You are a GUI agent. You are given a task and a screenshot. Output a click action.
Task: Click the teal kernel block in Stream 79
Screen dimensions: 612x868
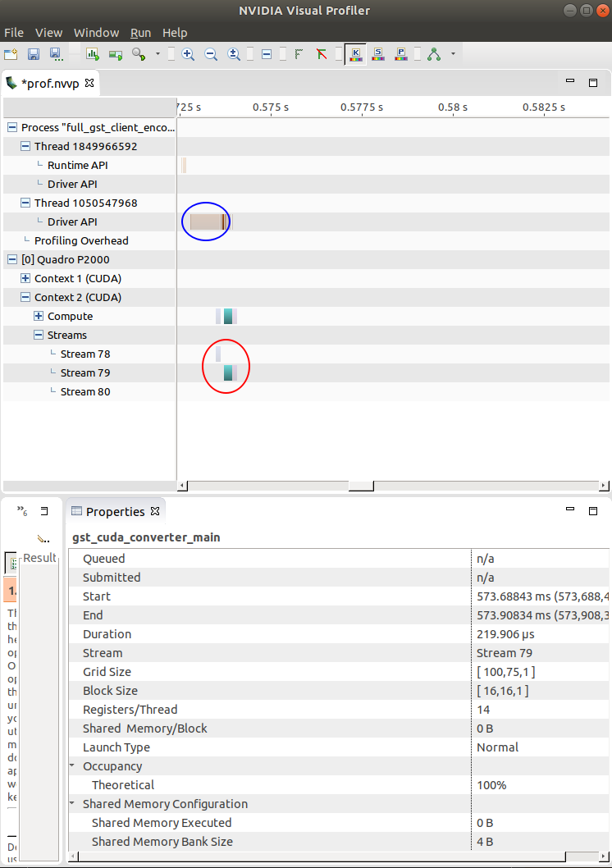pyautogui.click(x=228, y=373)
